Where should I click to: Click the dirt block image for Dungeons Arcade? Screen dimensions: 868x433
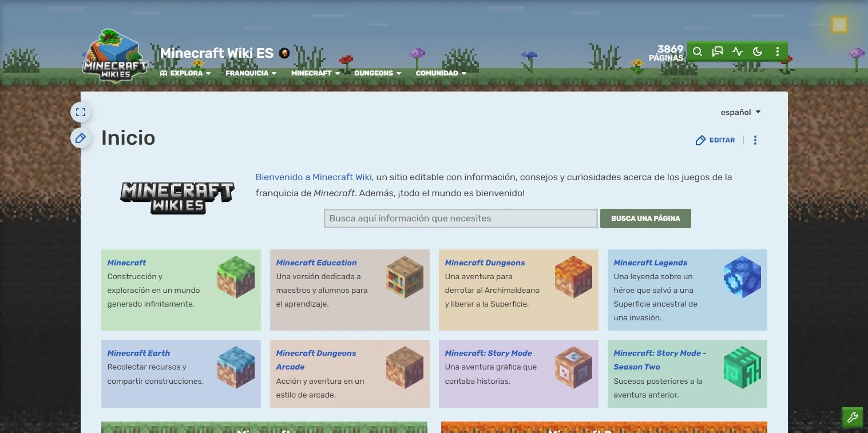405,367
